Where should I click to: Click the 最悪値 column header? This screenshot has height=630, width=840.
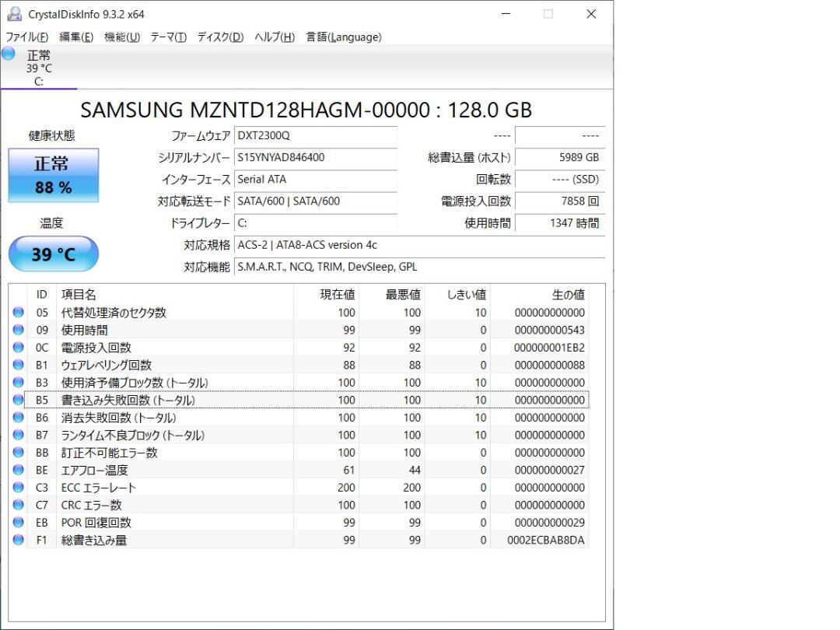click(392, 295)
